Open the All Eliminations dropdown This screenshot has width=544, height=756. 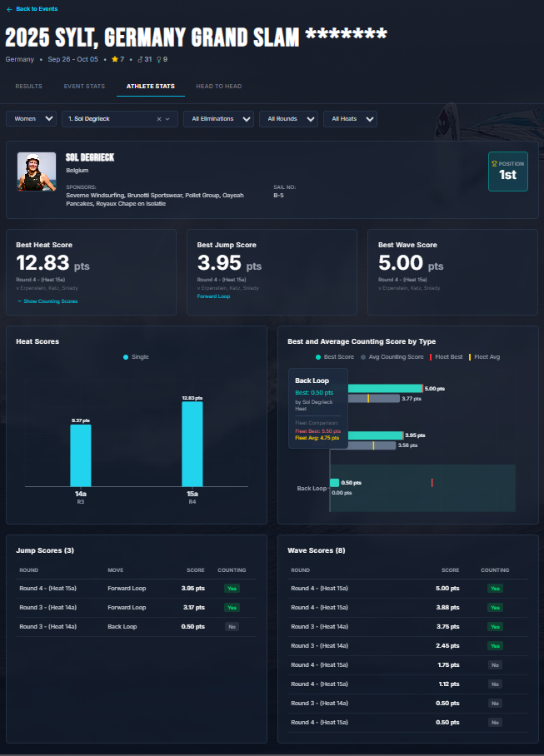218,118
